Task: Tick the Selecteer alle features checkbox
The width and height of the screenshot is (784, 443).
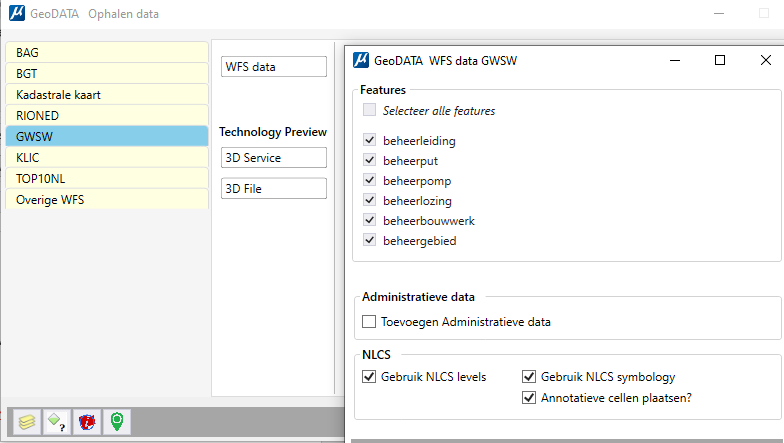Action: click(x=370, y=110)
